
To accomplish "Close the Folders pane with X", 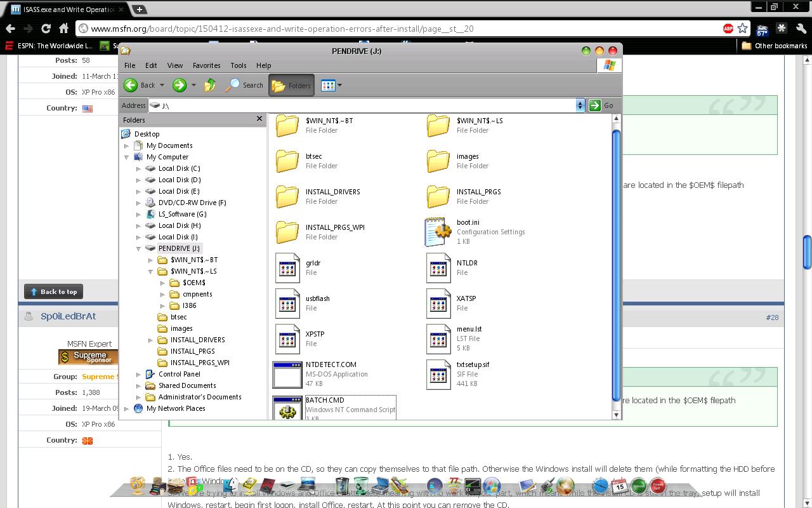I will 259,119.
